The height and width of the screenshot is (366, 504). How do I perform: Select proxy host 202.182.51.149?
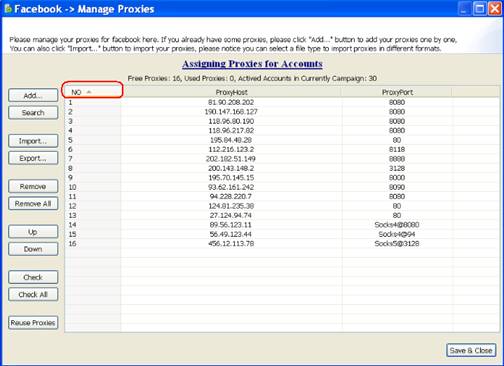click(231, 159)
